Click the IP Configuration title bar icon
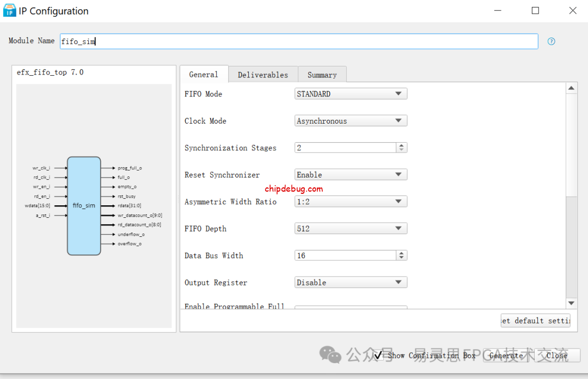The width and height of the screenshot is (588, 379). pyautogui.click(x=9, y=10)
